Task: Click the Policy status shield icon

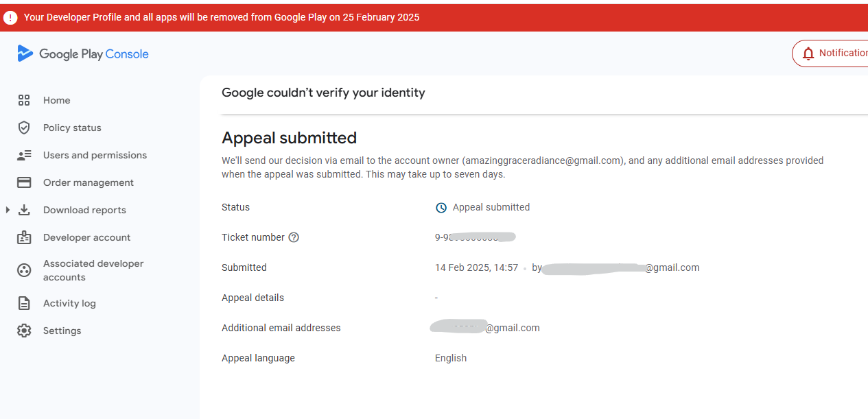Action: pyautogui.click(x=24, y=128)
